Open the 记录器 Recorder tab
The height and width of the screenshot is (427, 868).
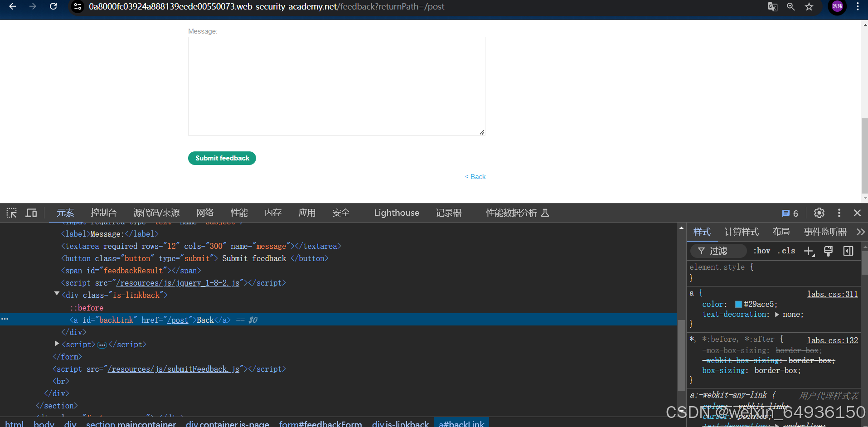click(449, 213)
